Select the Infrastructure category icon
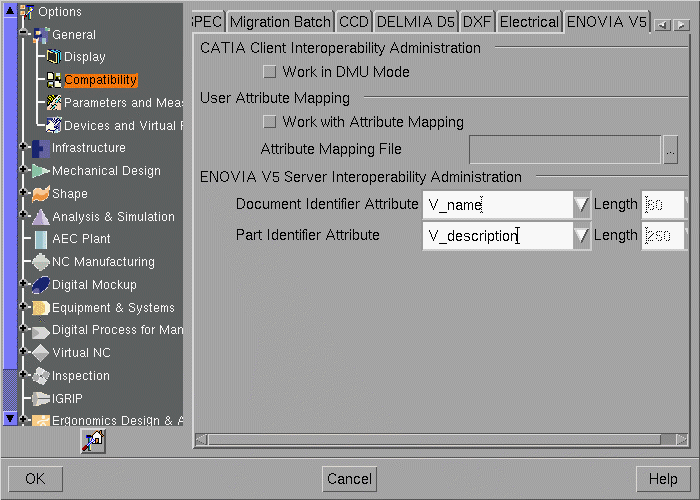This screenshot has width=700, height=500. click(x=40, y=148)
